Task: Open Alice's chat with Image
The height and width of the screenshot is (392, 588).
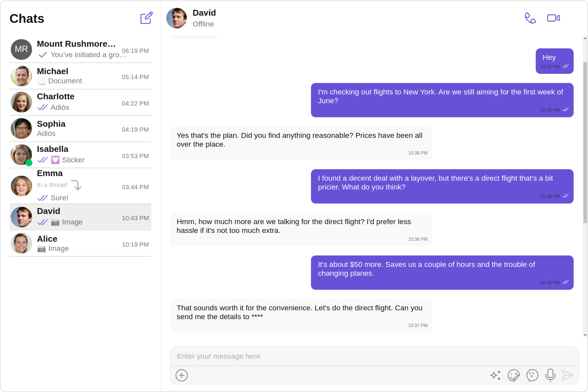Action: (x=80, y=244)
